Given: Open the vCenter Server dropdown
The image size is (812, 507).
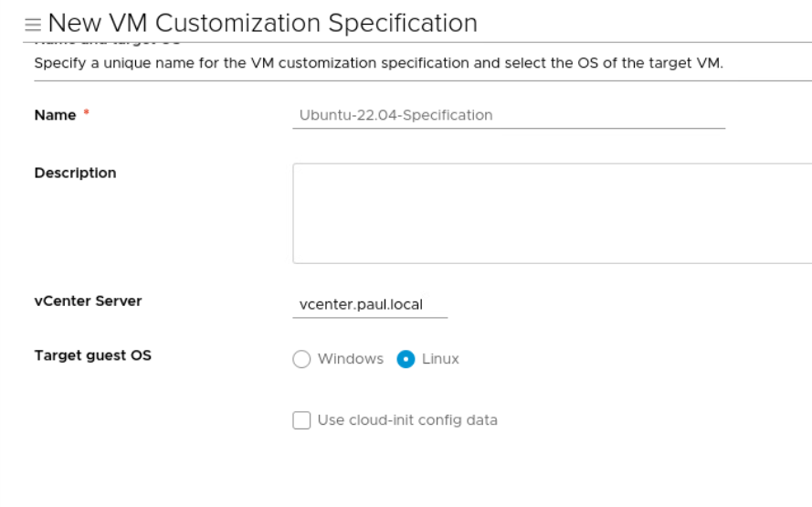Looking at the screenshot, I should (x=370, y=305).
